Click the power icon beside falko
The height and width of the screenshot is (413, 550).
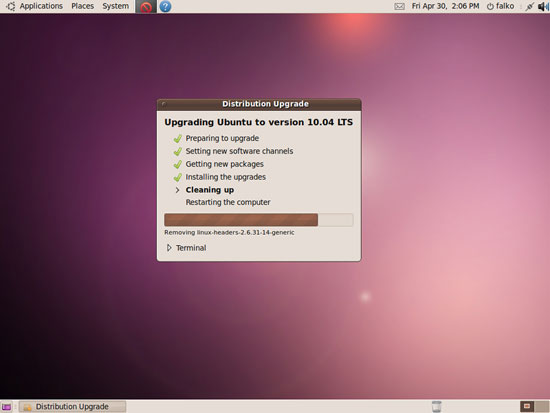(490, 6)
